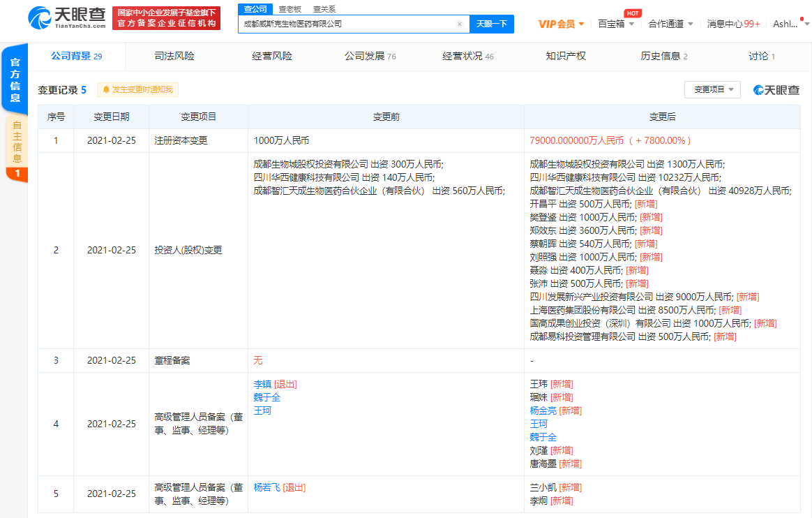Image resolution: width=812 pixels, height=518 pixels.
Task: Click the 王玮 person link
Action: click(x=537, y=383)
